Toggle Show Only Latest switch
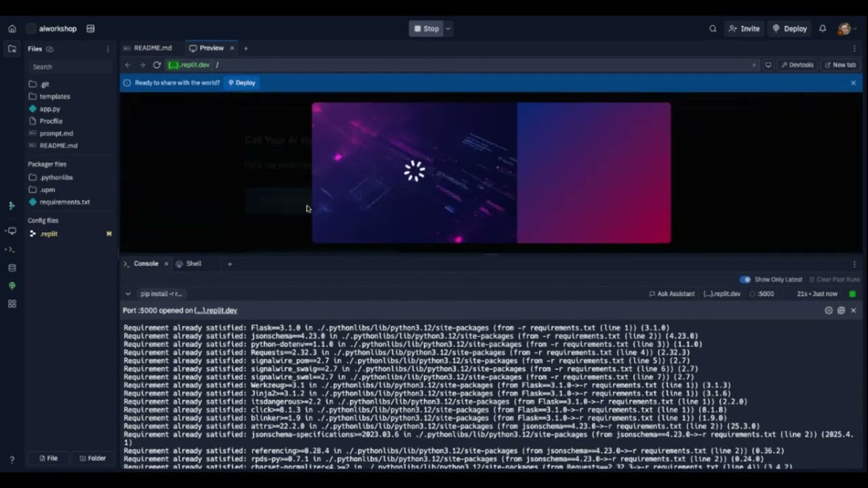The width and height of the screenshot is (868, 488). (x=745, y=279)
